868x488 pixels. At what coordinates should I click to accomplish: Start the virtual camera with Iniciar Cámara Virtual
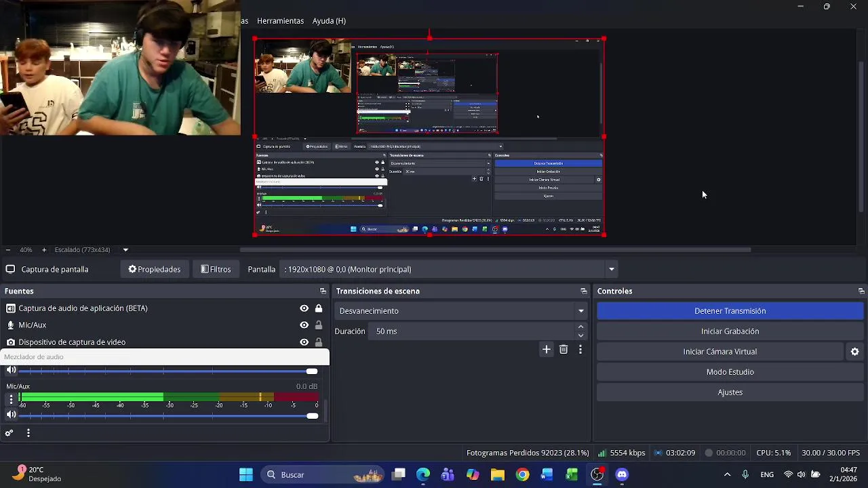(x=720, y=352)
